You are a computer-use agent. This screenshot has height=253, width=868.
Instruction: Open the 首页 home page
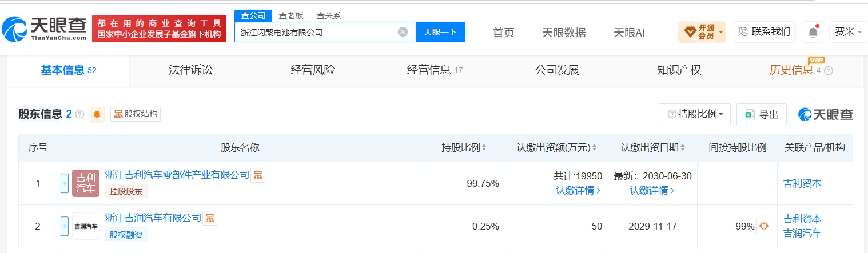(504, 33)
